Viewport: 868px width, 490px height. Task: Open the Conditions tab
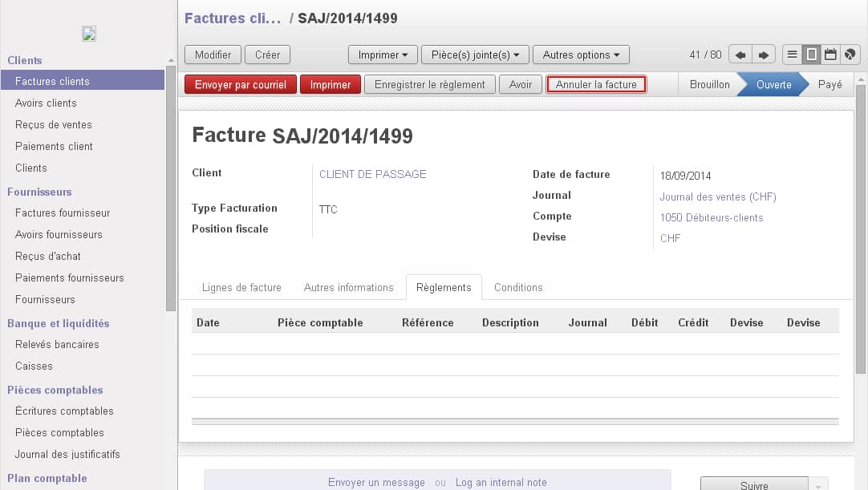point(518,287)
